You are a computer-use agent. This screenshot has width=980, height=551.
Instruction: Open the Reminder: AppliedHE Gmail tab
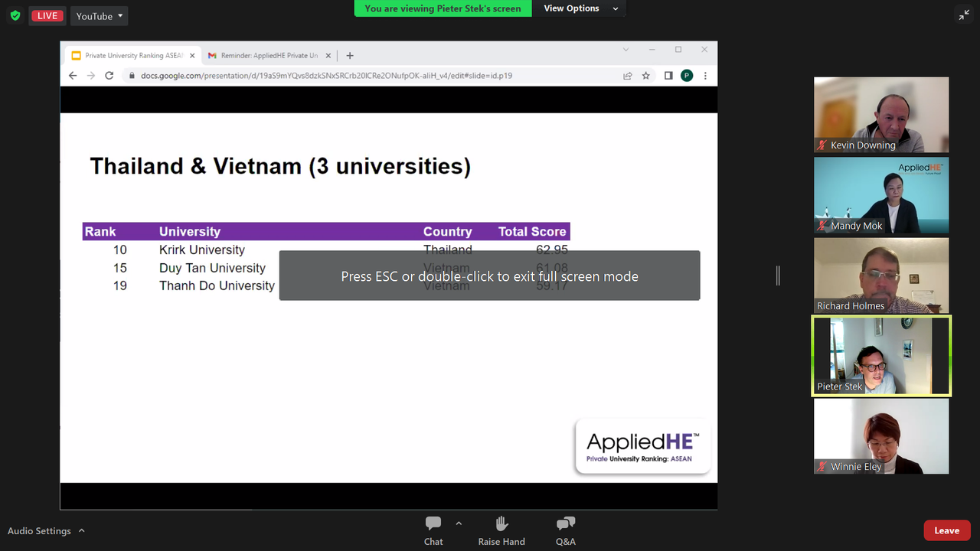(264, 55)
